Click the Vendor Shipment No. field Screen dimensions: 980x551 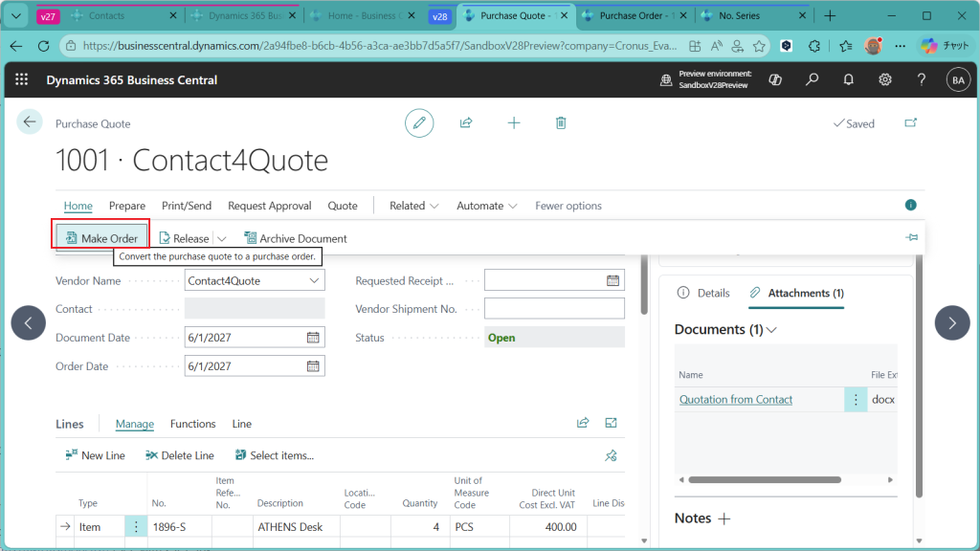coord(554,309)
